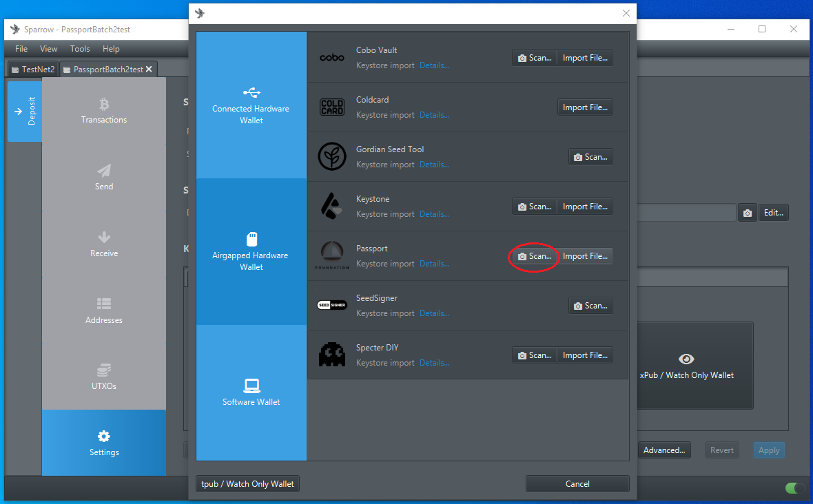Import file for Keystone keystore
This screenshot has height=504, width=813.
tap(586, 207)
